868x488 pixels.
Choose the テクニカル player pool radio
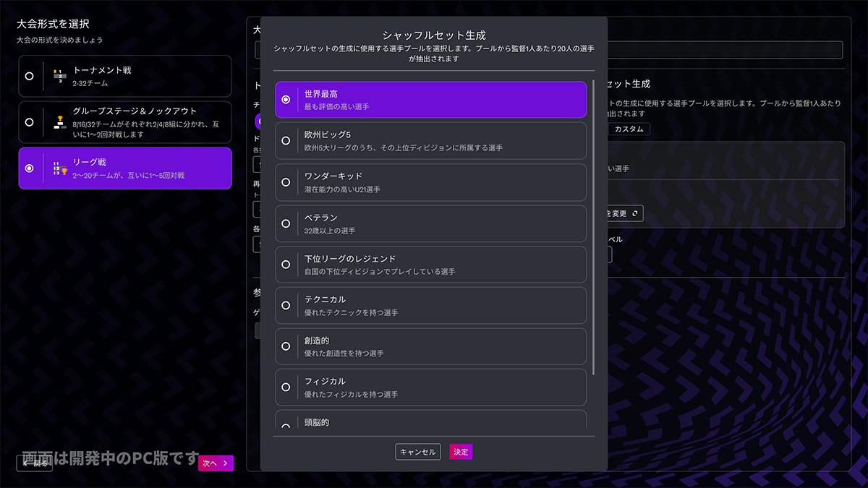tap(286, 305)
